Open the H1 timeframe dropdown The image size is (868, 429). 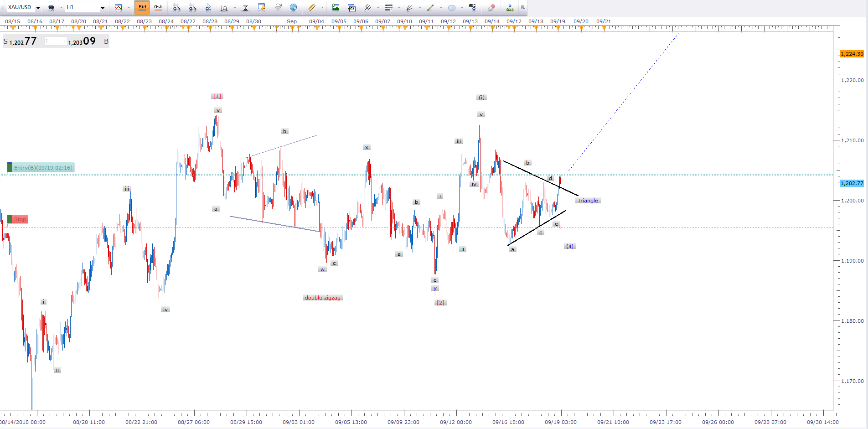coord(103,8)
